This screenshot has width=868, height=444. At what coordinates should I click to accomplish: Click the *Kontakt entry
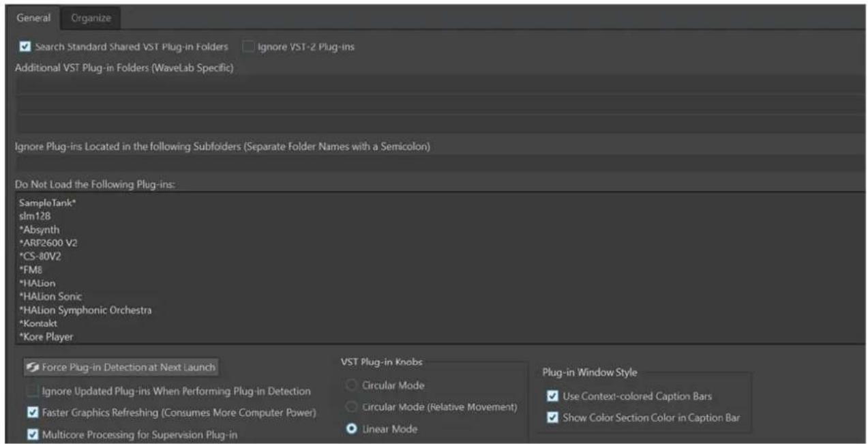click(40, 323)
